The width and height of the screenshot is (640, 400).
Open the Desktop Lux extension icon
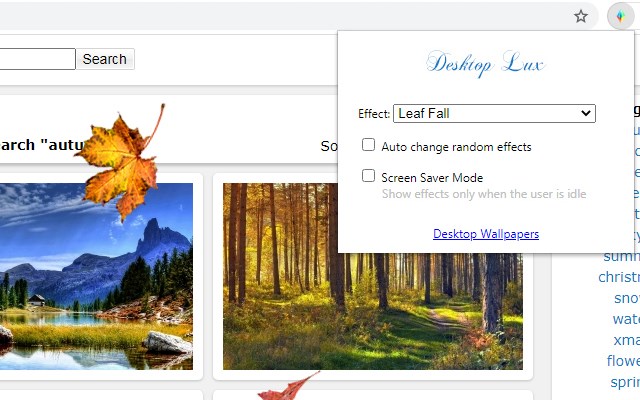(620, 16)
